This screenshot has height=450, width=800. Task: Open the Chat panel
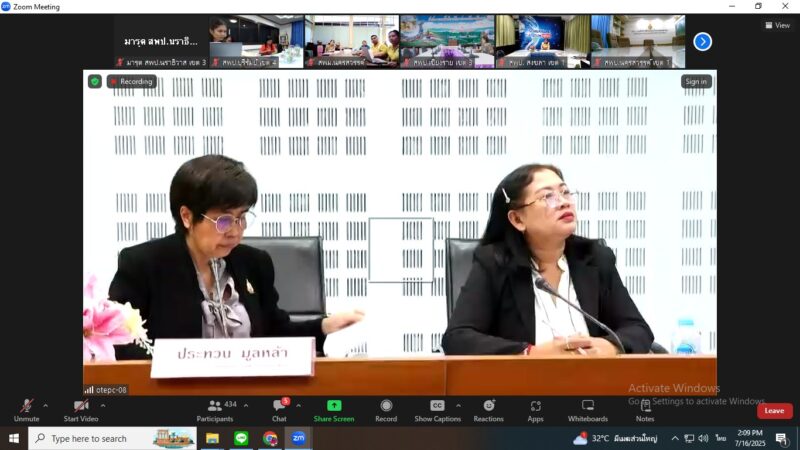(279, 409)
